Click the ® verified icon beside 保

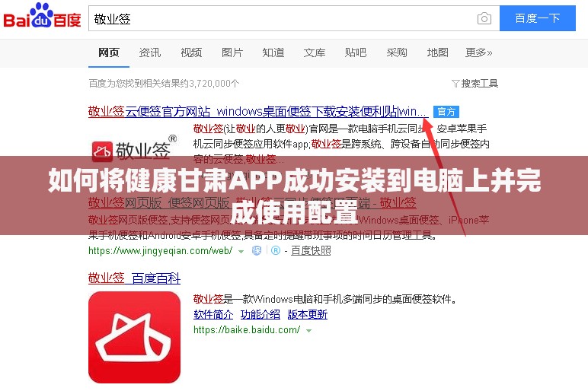pos(276,250)
